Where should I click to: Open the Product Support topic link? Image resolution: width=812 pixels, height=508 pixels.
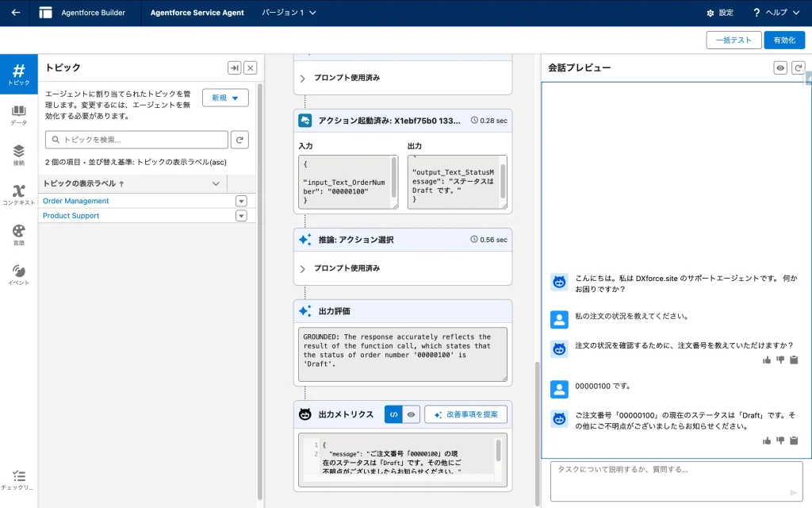click(71, 216)
